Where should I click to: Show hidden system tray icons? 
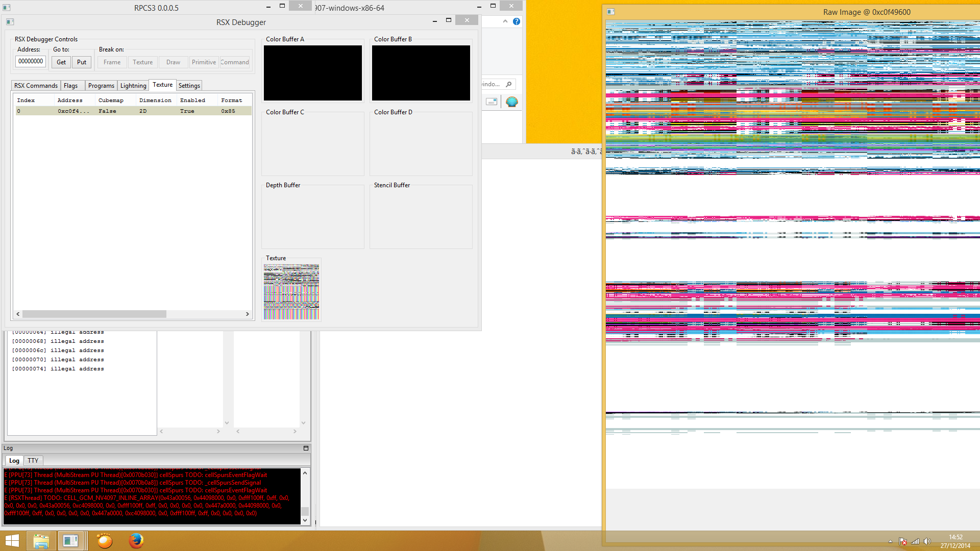(890, 541)
